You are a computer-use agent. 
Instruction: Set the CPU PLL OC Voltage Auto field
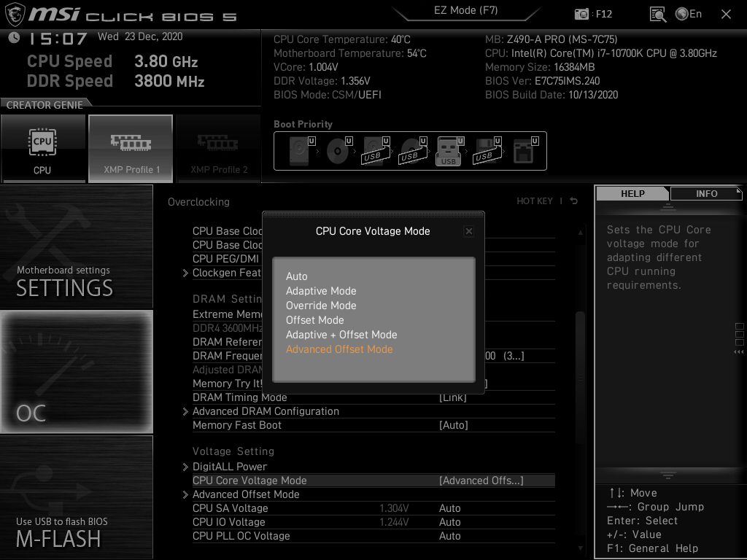[x=449, y=536]
